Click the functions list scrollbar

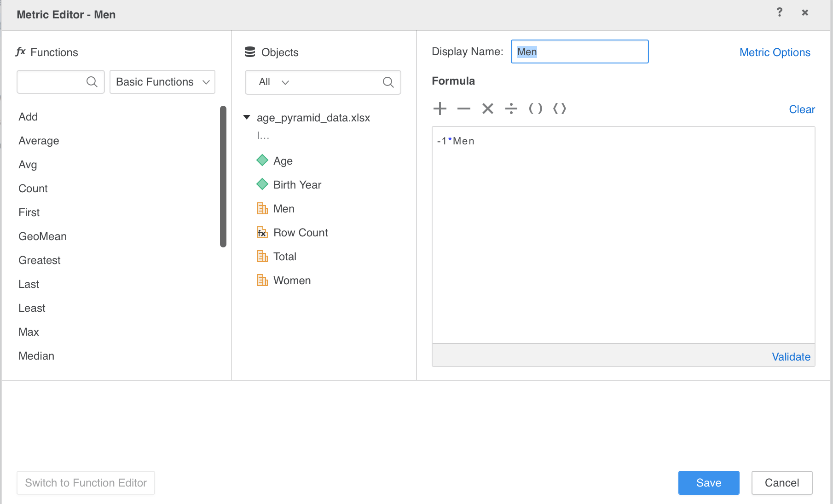223,177
